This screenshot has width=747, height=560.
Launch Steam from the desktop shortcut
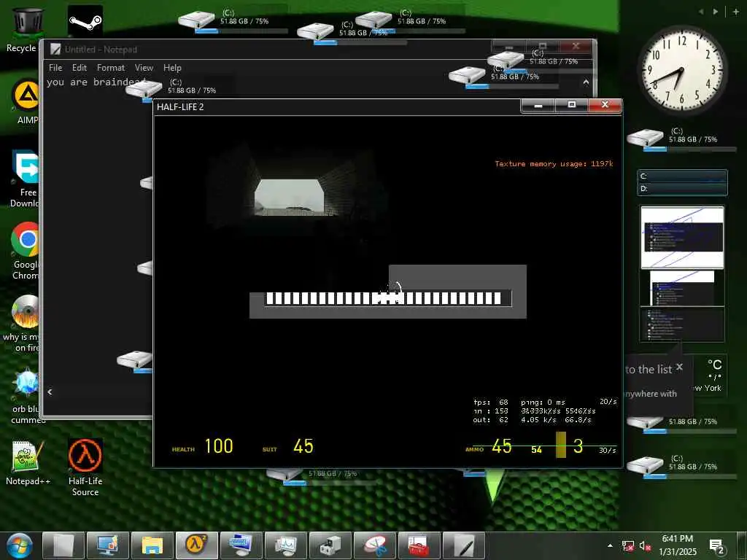point(85,21)
